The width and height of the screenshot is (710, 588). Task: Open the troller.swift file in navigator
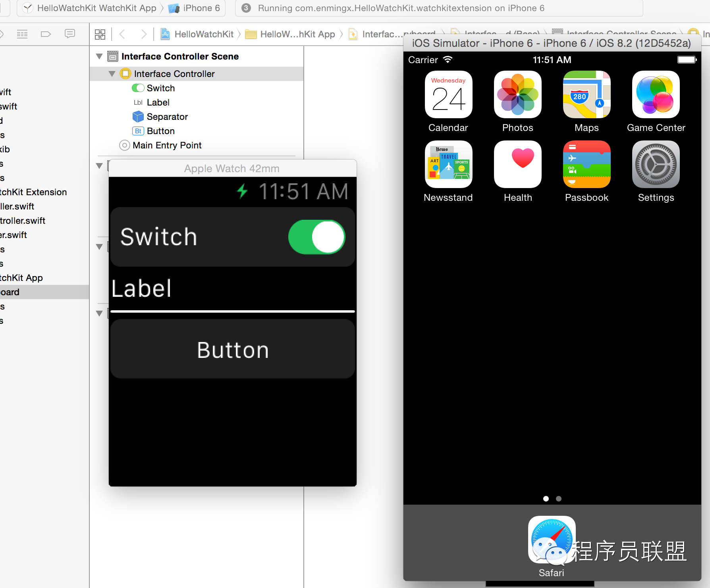(x=23, y=221)
